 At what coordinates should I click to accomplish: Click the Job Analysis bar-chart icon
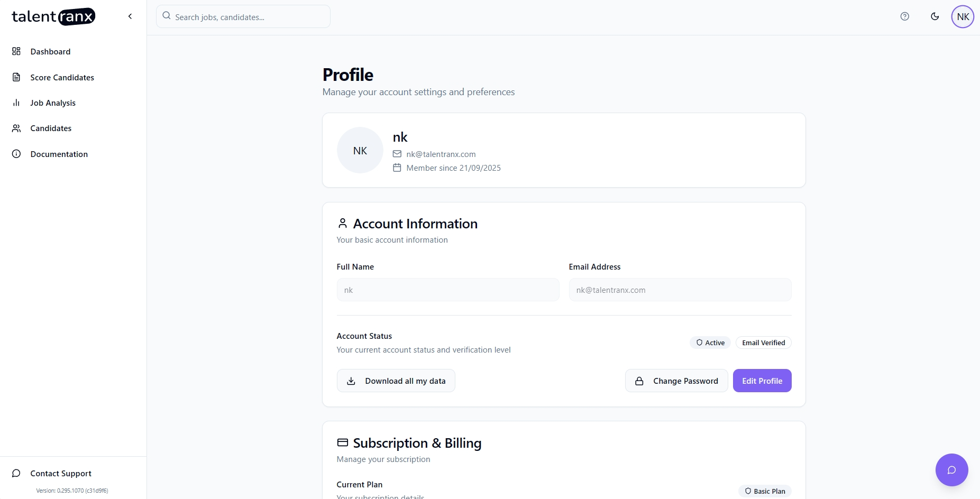(17, 103)
